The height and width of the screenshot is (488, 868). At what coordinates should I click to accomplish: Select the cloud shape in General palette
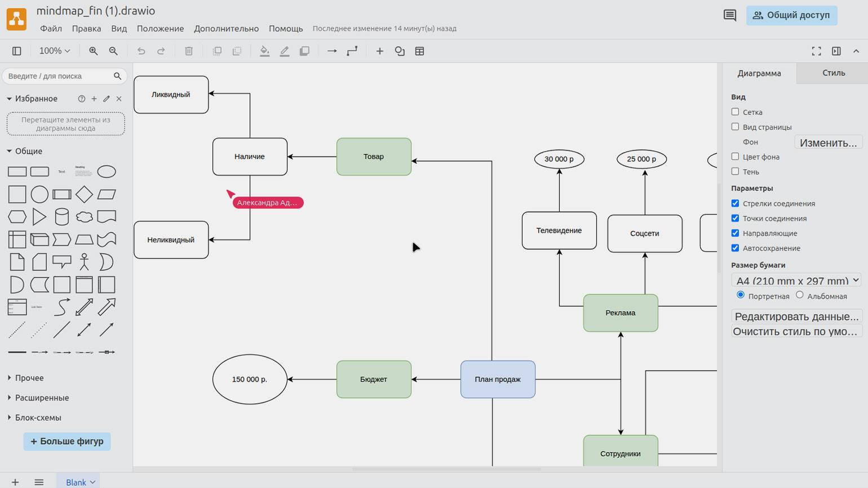[x=84, y=217]
